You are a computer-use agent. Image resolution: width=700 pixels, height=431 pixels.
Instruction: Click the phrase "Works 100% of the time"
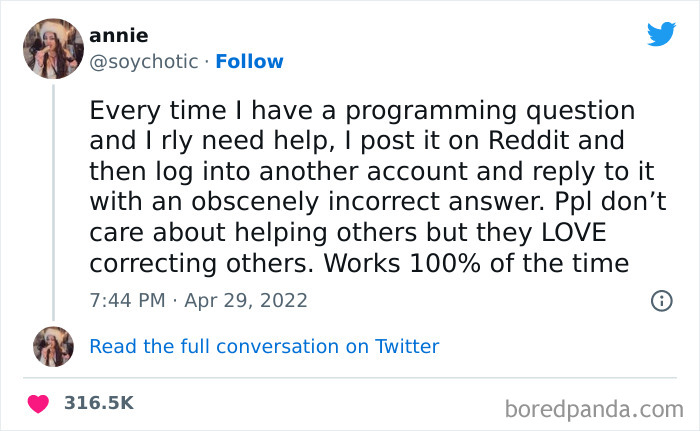click(506, 264)
